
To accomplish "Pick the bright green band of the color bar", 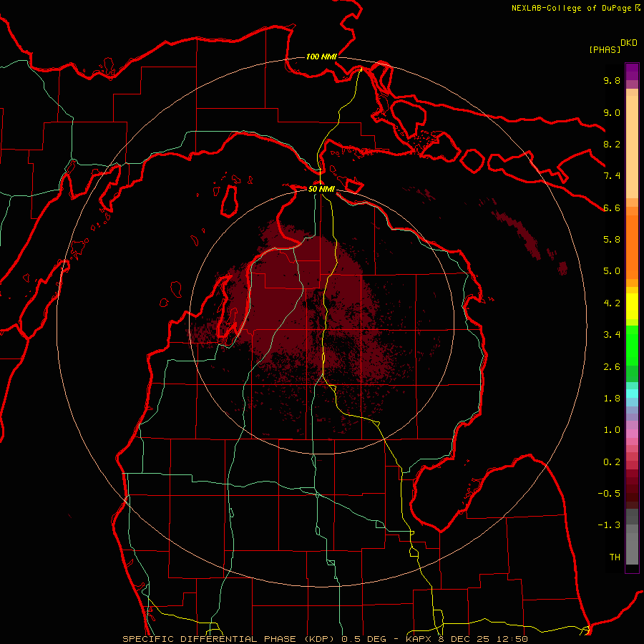I will coord(632,344).
